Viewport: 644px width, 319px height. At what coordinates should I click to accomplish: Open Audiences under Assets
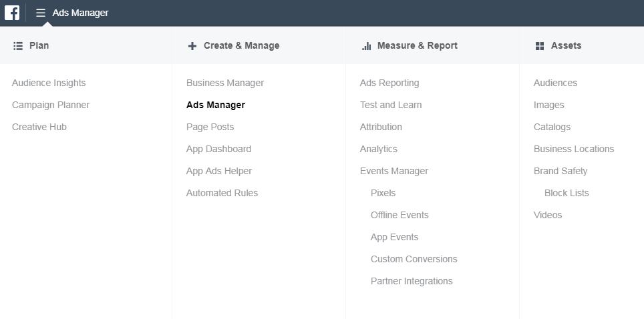[555, 83]
